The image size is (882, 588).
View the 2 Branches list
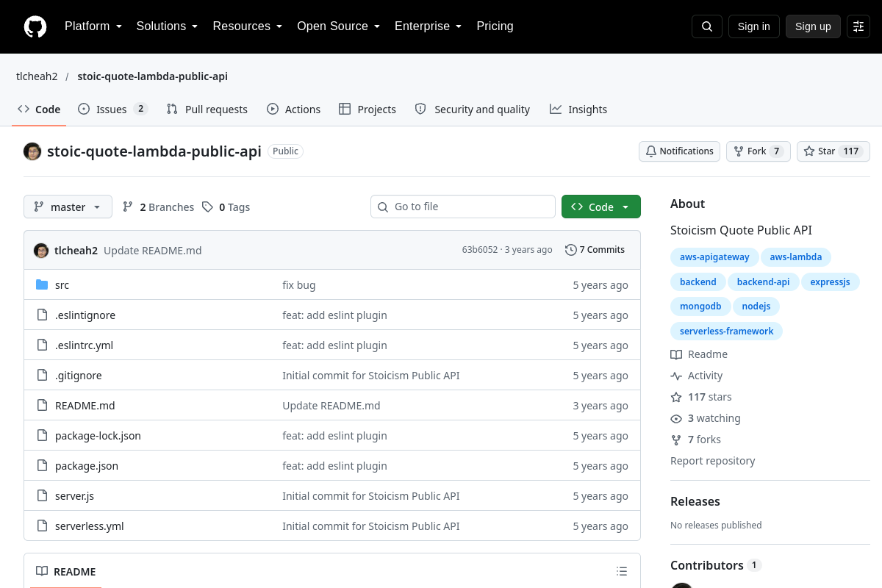(x=158, y=207)
